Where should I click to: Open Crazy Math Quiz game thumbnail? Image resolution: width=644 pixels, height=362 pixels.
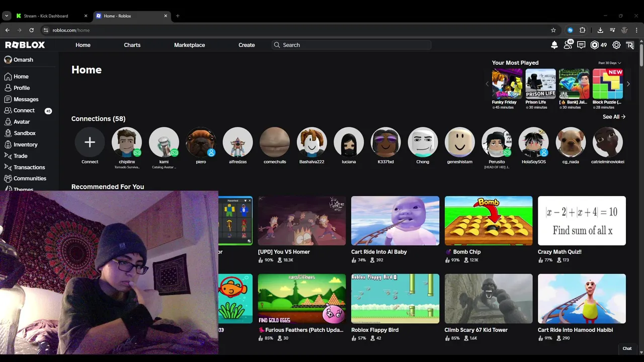coord(582,221)
